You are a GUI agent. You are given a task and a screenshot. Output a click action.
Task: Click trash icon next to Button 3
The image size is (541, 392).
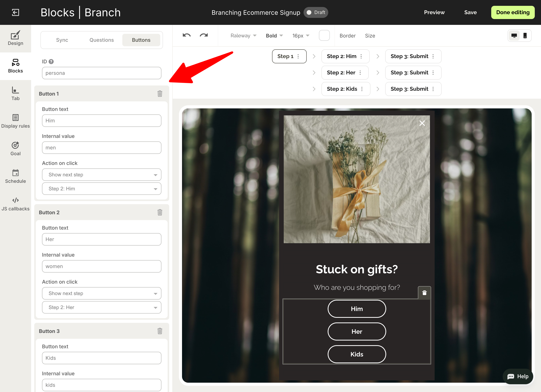(x=160, y=331)
